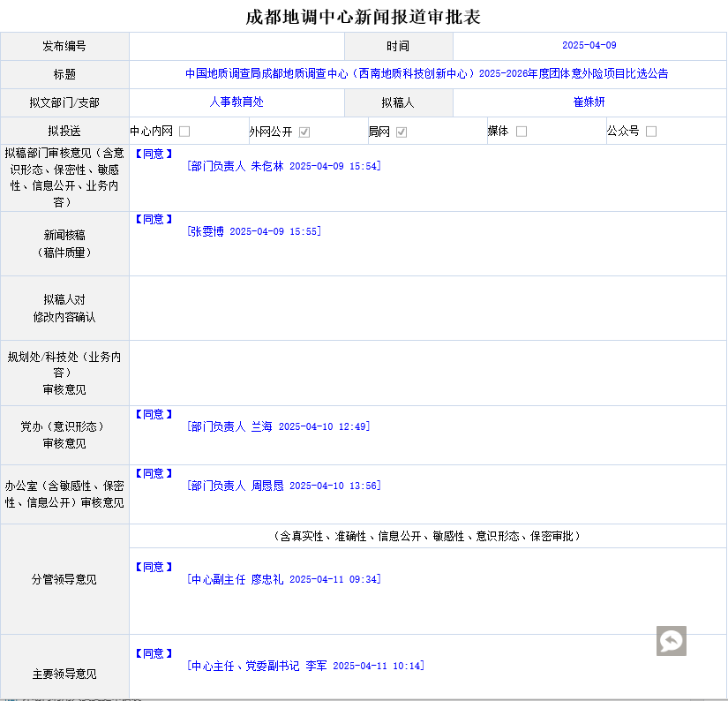Toggle the 局网 checkbox

coord(402,132)
